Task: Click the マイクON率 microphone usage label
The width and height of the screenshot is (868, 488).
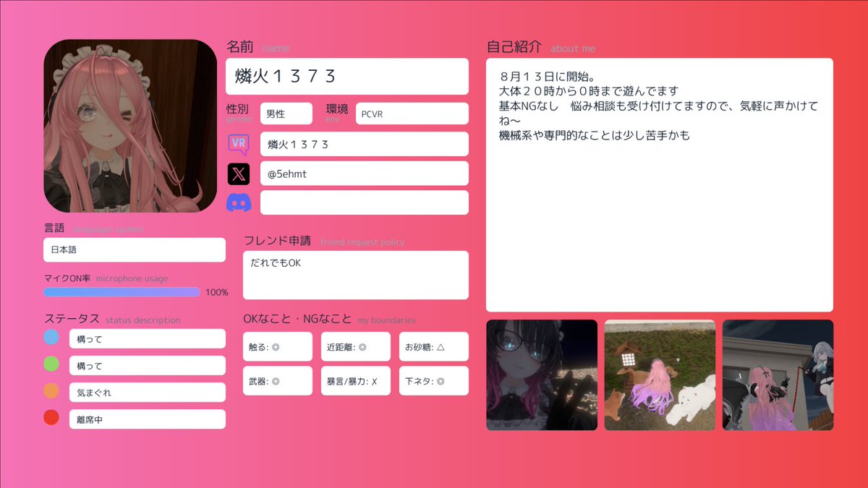Action: (x=106, y=278)
